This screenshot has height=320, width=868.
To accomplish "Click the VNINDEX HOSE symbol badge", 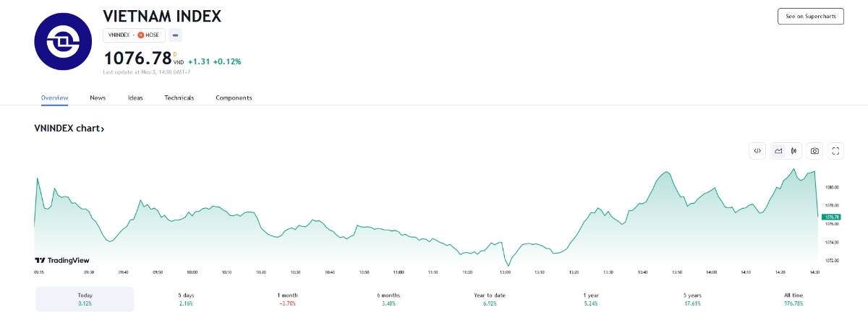I will [x=134, y=35].
